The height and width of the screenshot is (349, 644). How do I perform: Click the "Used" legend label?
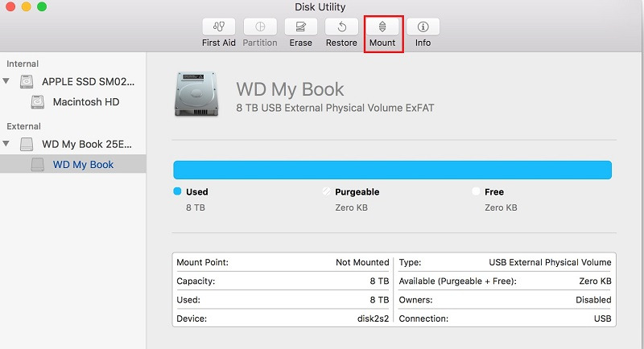click(x=197, y=191)
